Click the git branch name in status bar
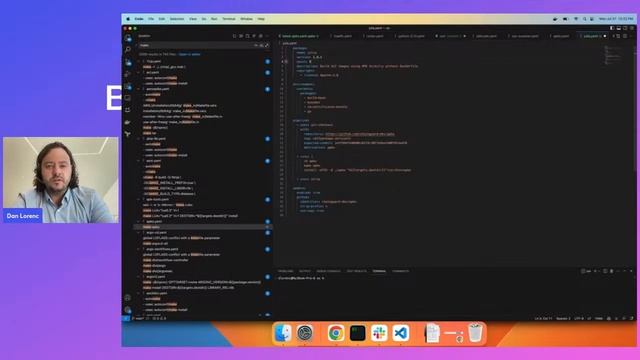Viewport: 640px width, 360px height. click(x=140, y=318)
